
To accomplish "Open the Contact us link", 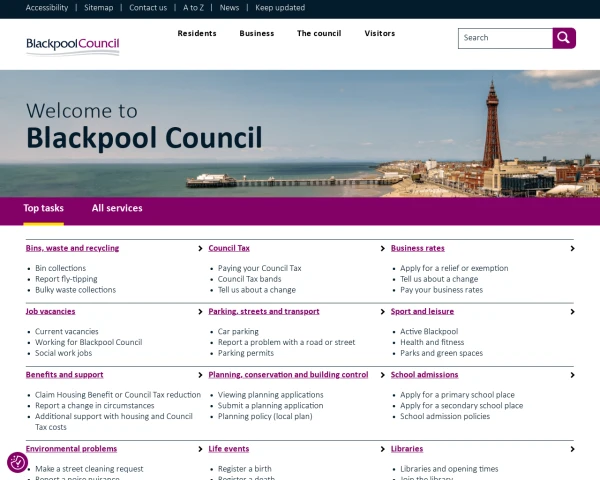I will coord(148,8).
